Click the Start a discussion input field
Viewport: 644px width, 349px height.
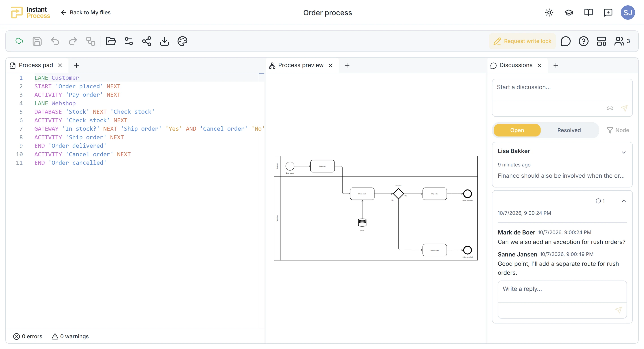[x=562, y=90]
